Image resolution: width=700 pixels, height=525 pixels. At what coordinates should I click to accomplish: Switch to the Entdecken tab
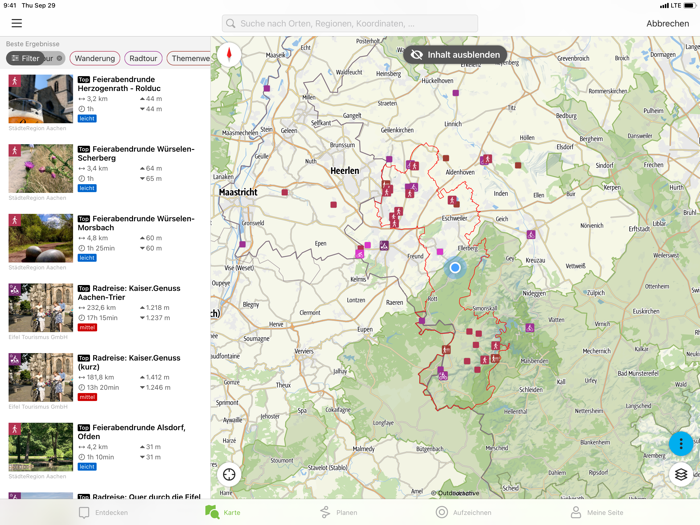click(x=103, y=512)
